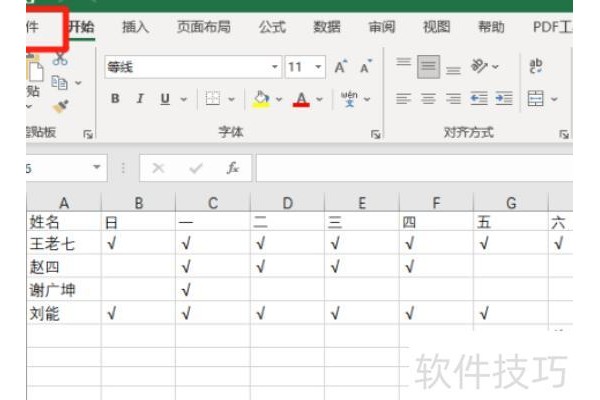Select the cell 刘能
Viewport: 600px width, 400px height.
click(x=64, y=313)
